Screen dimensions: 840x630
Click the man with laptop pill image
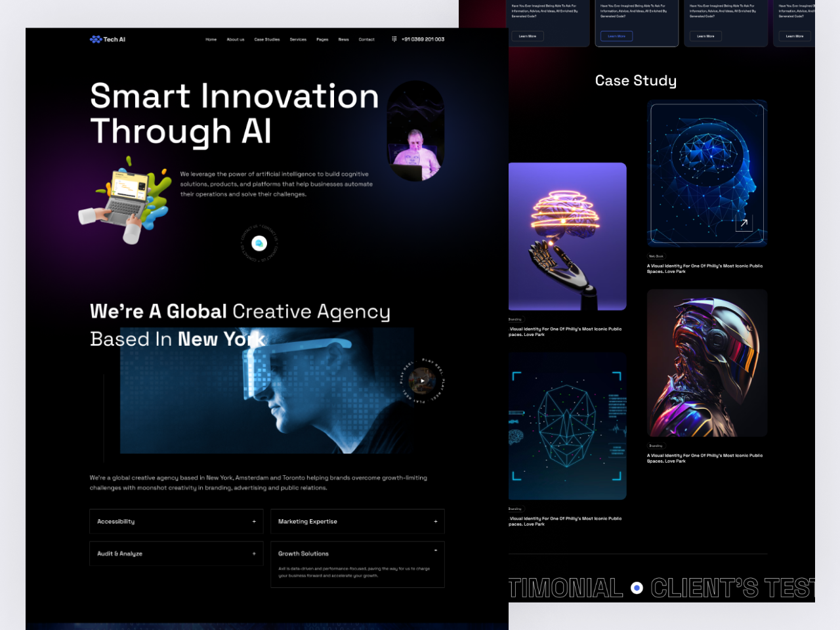tap(415, 131)
